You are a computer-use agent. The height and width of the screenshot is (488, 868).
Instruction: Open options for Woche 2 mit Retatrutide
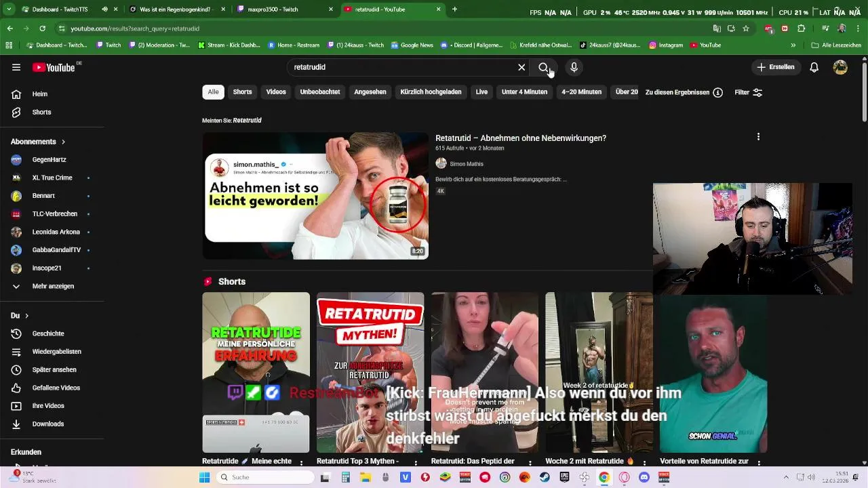pyautogui.click(x=645, y=462)
